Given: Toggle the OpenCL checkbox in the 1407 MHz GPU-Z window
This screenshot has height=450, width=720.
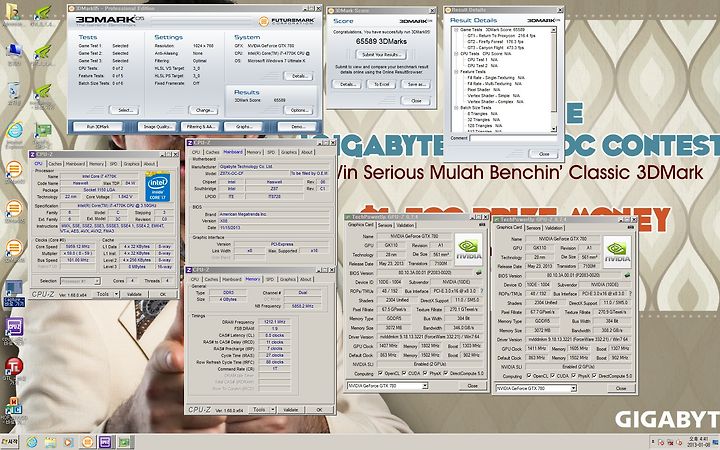Looking at the screenshot, I should click(380, 374).
